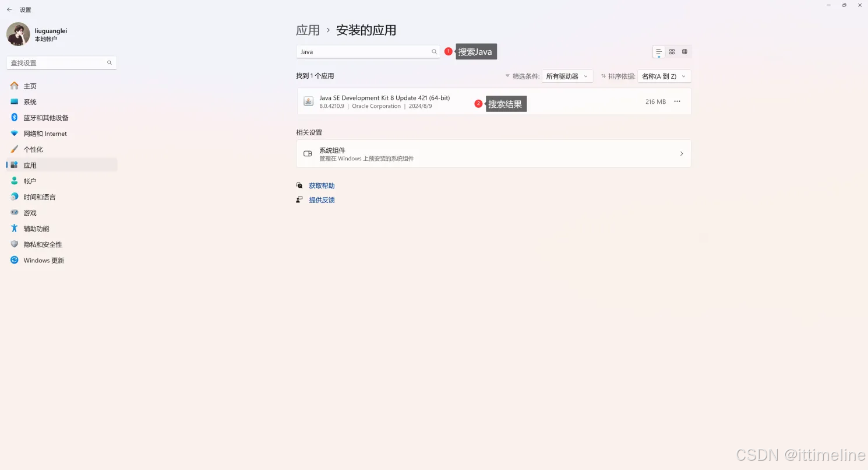868x470 pixels.
Task: Click the 216 MB size value
Action: (655, 101)
